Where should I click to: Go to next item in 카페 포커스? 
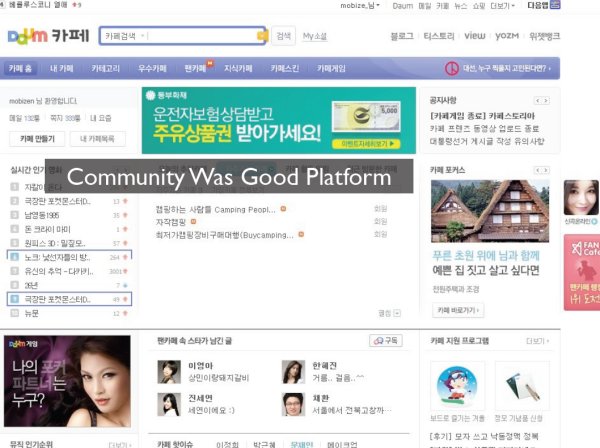tap(546, 170)
